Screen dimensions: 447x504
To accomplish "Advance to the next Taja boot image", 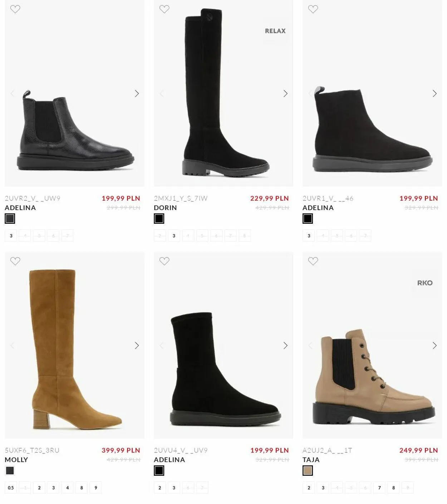I will pyautogui.click(x=434, y=345).
